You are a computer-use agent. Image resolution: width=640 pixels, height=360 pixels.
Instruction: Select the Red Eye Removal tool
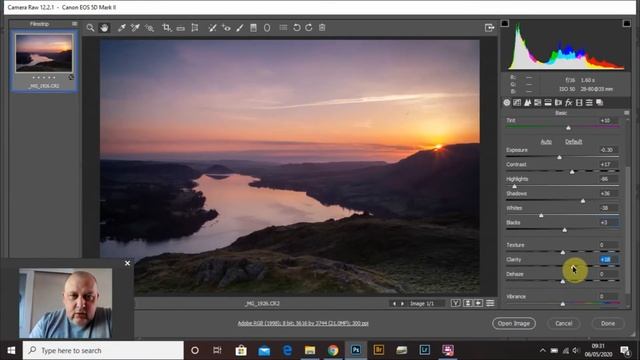(x=226, y=28)
